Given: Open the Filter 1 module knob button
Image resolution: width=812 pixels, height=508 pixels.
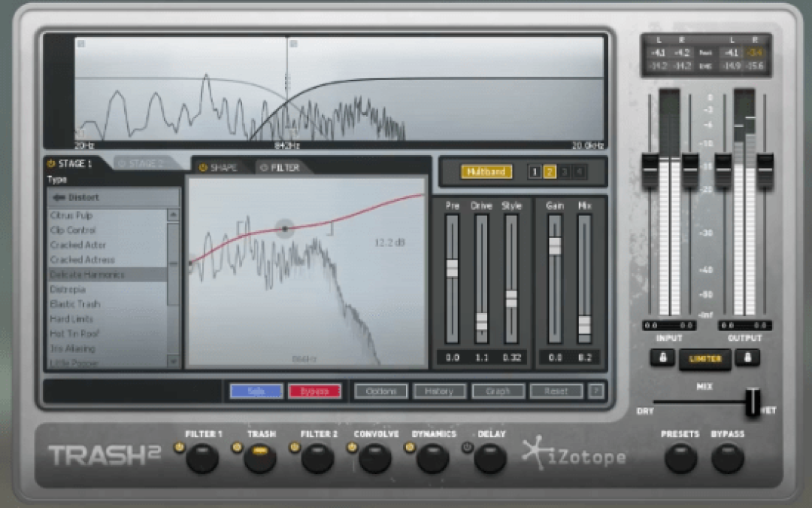Looking at the screenshot, I should click(x=202, y=459).
